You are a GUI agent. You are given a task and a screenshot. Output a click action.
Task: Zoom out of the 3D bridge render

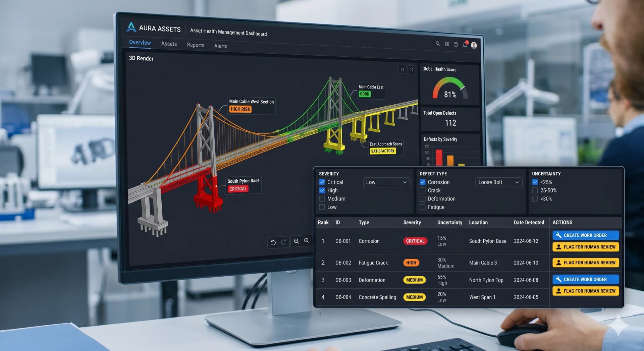(x=297, y=241)
